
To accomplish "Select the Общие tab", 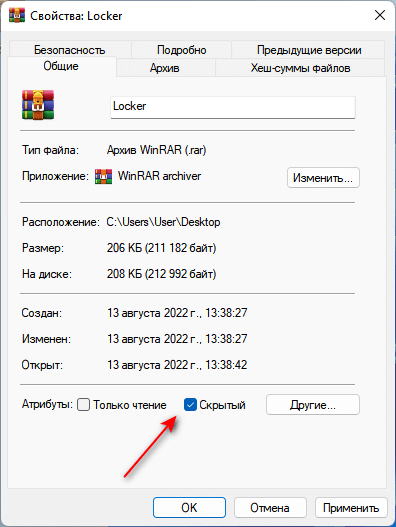I will (x=61, y=66).
